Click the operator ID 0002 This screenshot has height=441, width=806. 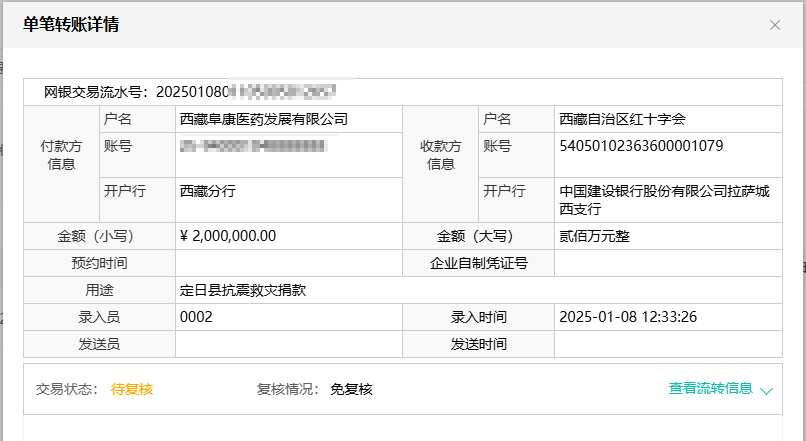pyautogui.click(x=196, y=317)
